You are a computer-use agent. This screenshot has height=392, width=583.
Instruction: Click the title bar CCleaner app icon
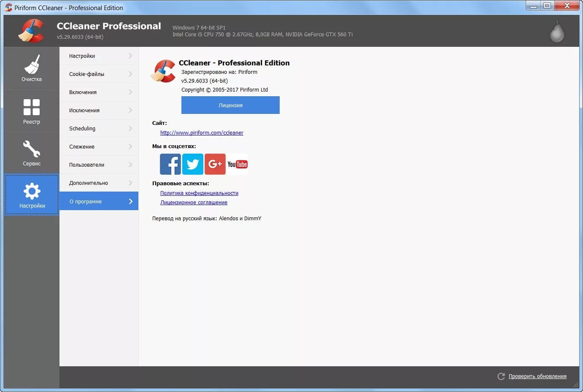8,8
